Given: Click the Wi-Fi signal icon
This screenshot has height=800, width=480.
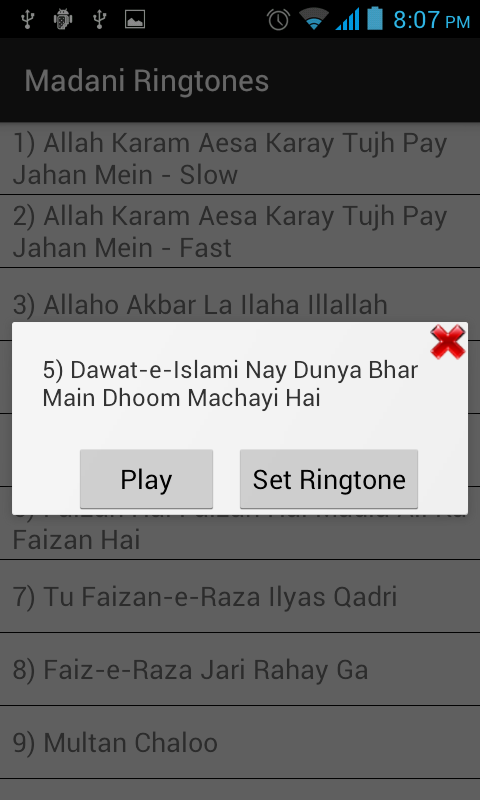Looking at the screenshot, I should coord(314,19).
